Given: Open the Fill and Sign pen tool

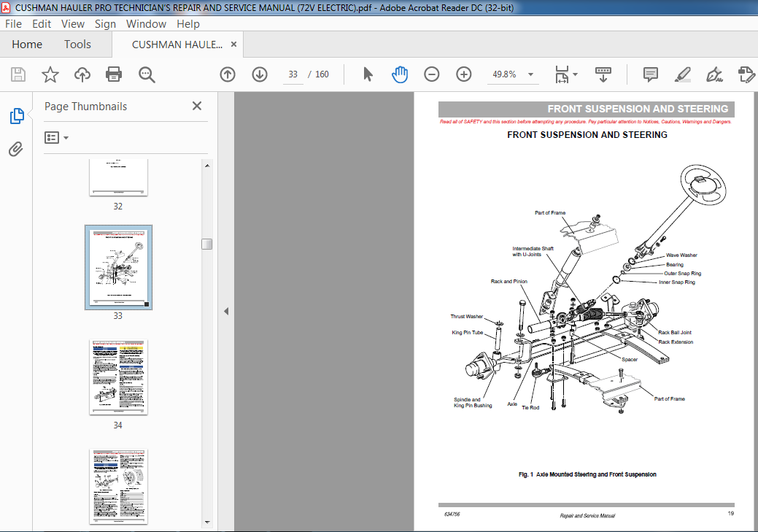Looking at the screenshot, I should click(714, 74).
